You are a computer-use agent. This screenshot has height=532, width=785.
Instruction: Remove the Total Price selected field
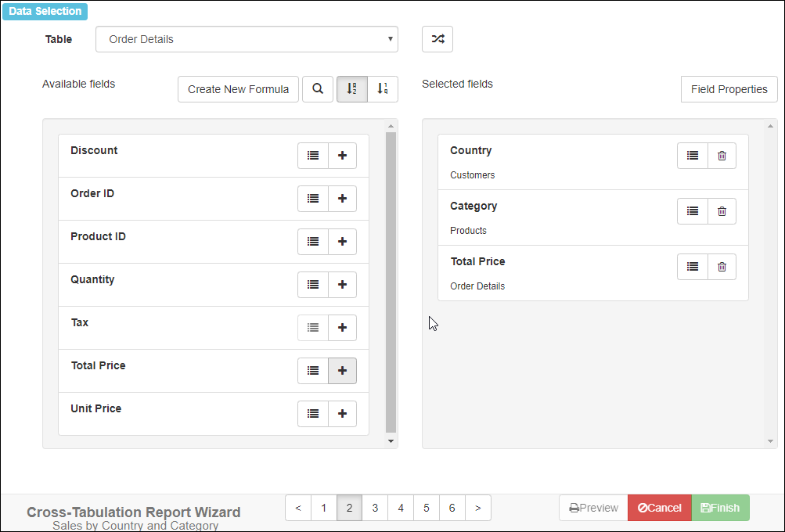point(722,267)
